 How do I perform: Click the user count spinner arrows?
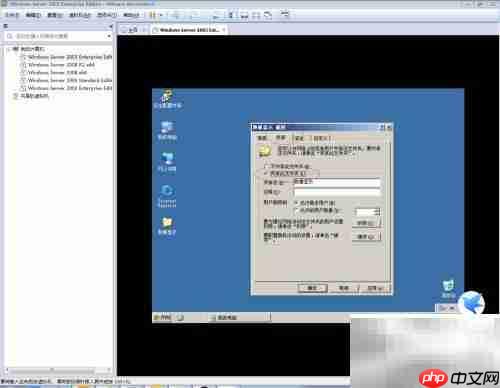tap(378, 212)
